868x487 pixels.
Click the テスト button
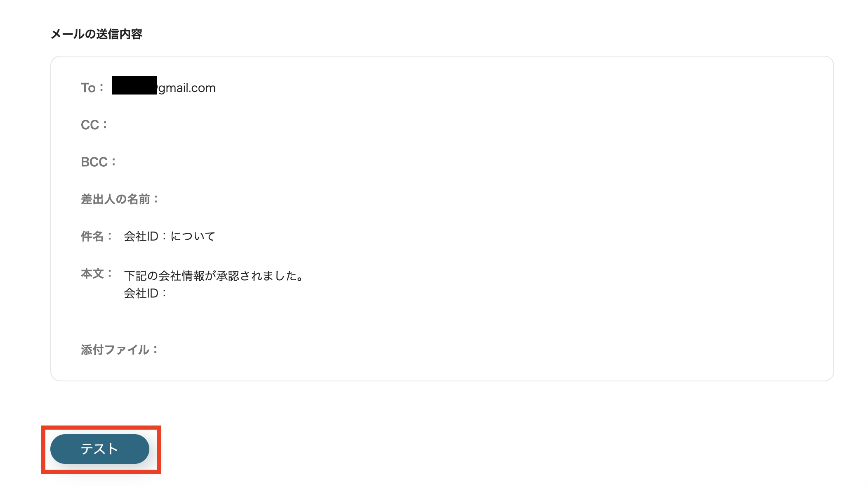click(99, 449)
